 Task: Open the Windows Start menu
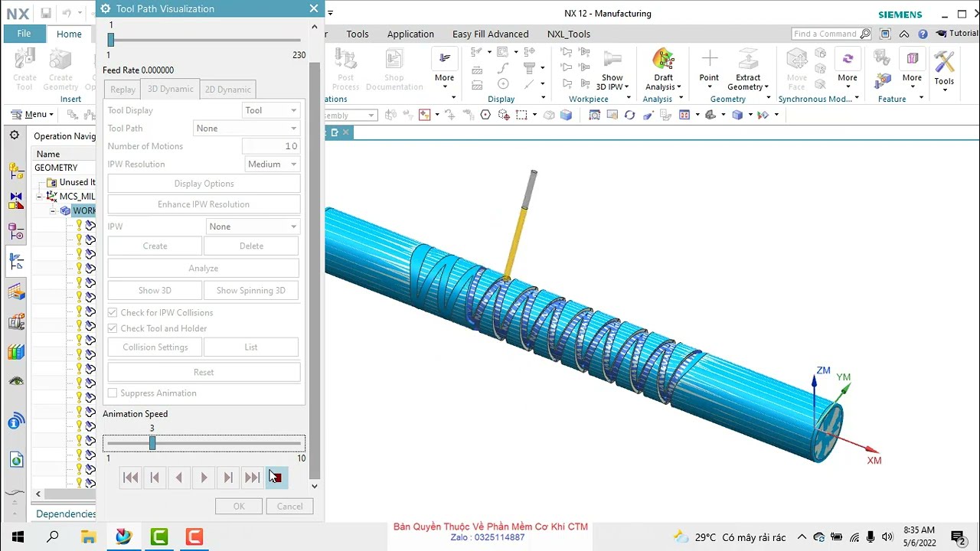point(18,537)
